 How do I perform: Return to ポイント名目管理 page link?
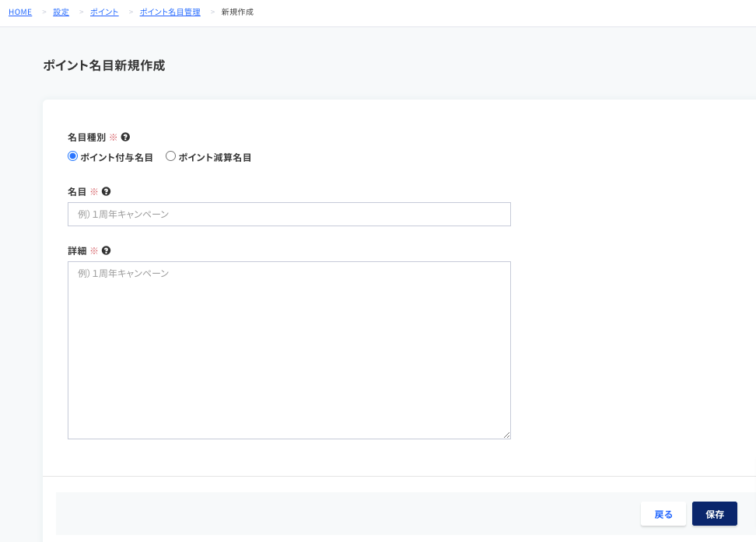click(170, 12)
